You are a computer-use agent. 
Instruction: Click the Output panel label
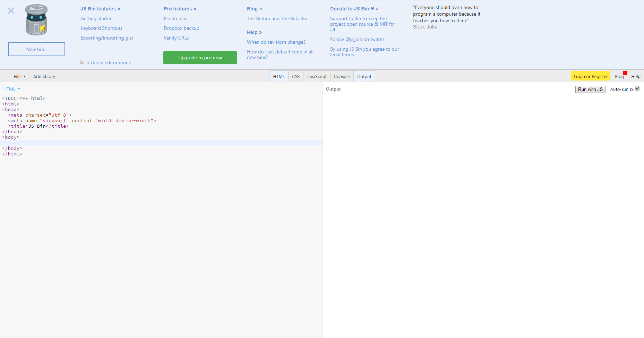pyautogui.click(x=333, y=89)
